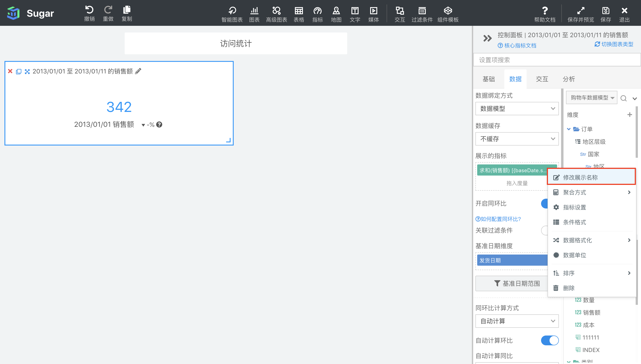Click the Redo (重做) toolbar icon

(x=108, y=14)
